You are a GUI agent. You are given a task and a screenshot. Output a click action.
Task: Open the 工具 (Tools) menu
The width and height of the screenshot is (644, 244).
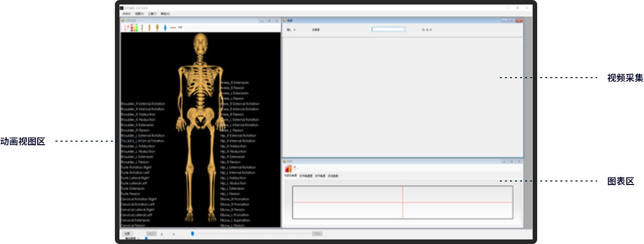152,14
